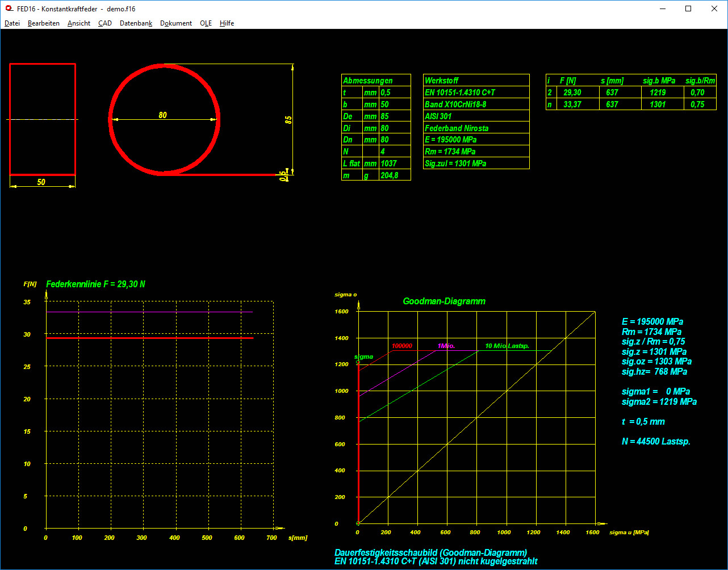The image size is (728, 570).
Task: Open the Ansicht menu
Action: pyautogui.click(x=79, y=23)
